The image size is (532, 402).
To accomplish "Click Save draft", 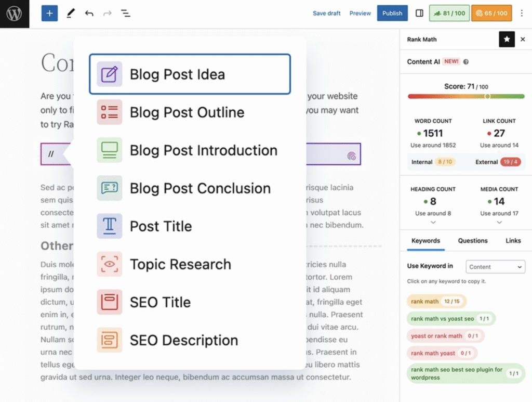I will coord(327,13).
